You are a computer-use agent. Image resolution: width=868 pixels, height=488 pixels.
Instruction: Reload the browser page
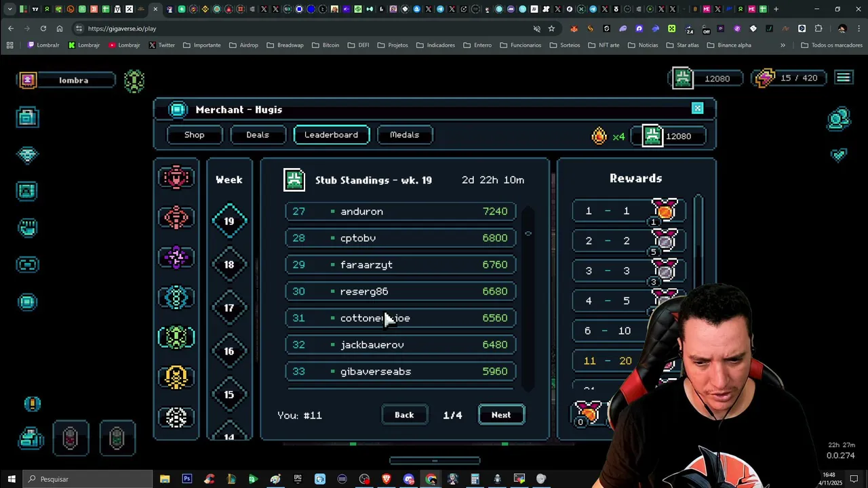click(43, 28)
